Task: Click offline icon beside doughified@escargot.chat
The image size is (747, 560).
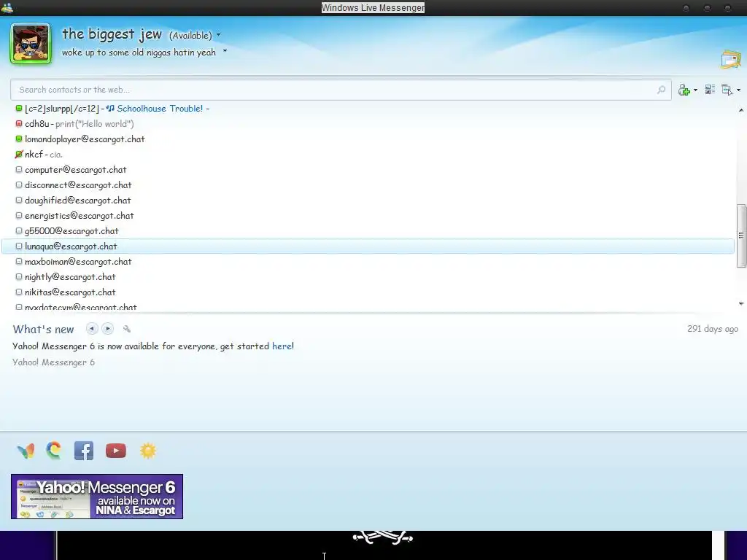Action: tap(19, 200)
